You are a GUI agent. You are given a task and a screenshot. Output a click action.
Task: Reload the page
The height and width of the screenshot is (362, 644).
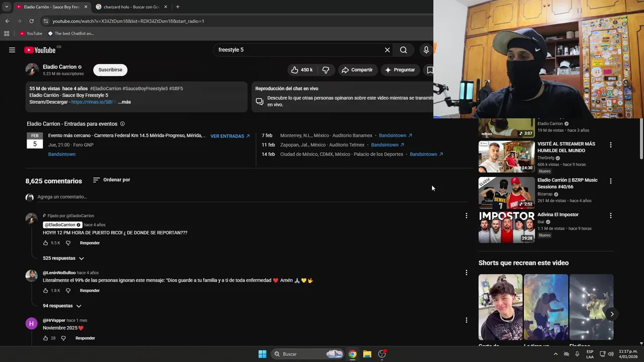31,21
